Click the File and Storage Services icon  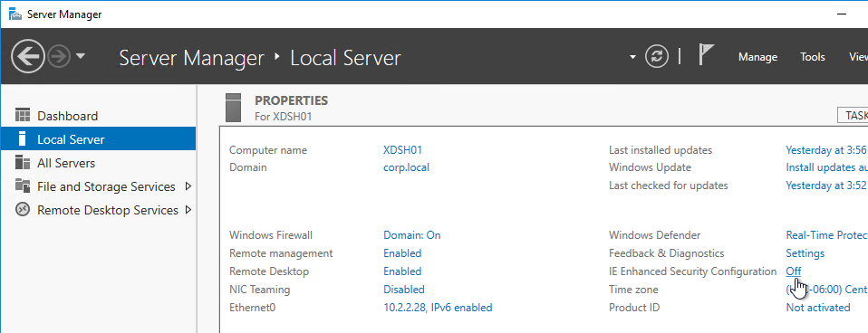(22, 186)
